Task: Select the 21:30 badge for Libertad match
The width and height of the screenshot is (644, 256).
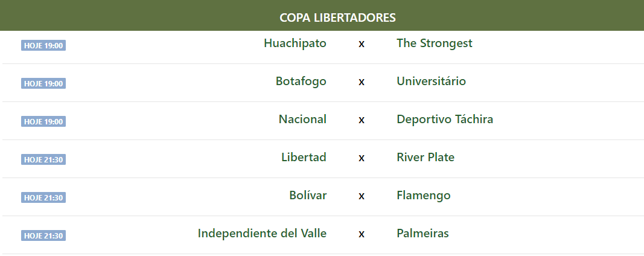Action: coord(43,160)
